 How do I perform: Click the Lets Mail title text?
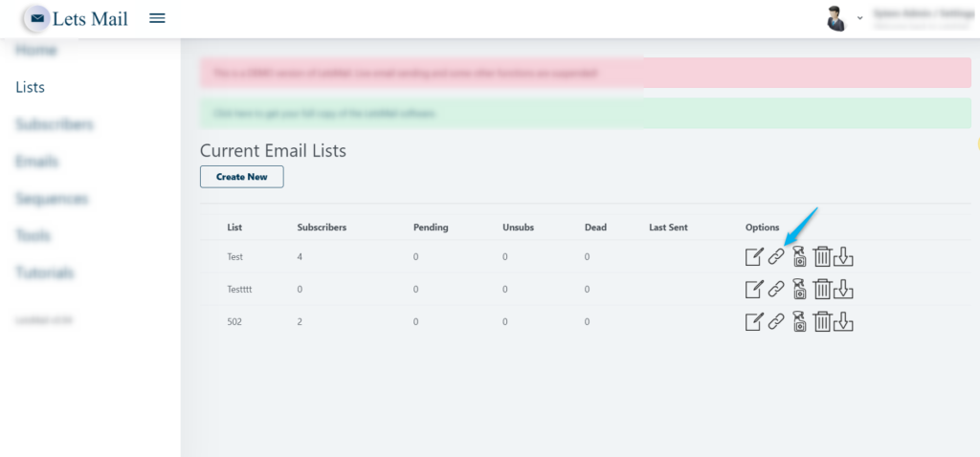[x=90, y=19]
